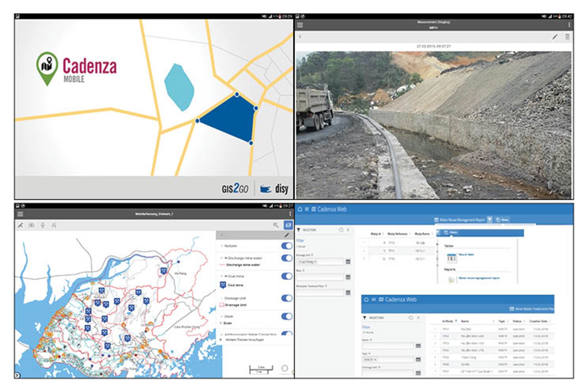
Task: Open the Views button in upper Cadenza Web
Action: pyautogui.click(x=503, y=220)
